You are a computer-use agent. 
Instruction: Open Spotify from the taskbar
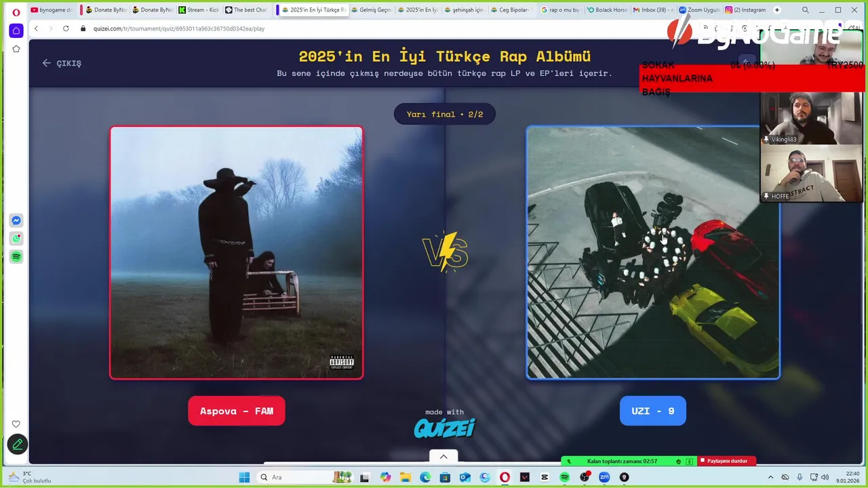pos(564,477)
